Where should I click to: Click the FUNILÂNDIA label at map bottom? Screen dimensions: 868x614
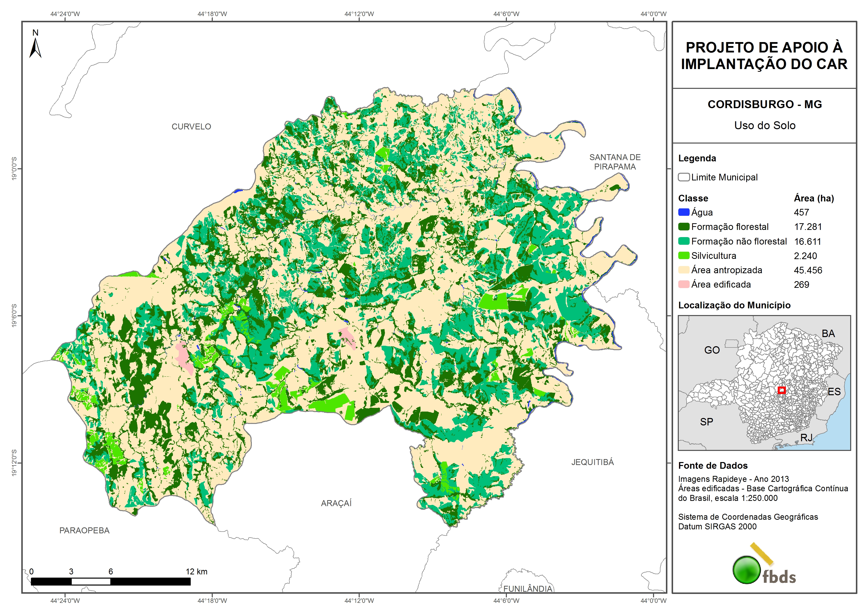pyautogui.click(x=528, y=589)
